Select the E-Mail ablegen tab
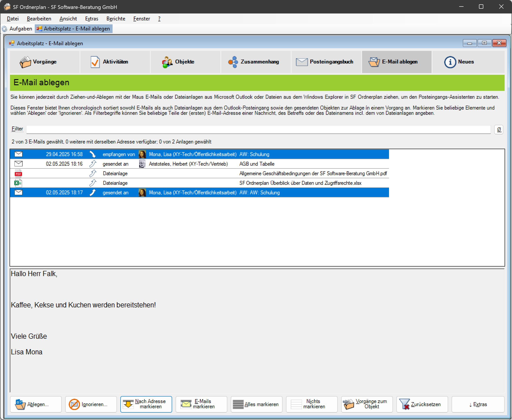The width and height of the screenshot is (512, 420). tap(397, 62)
